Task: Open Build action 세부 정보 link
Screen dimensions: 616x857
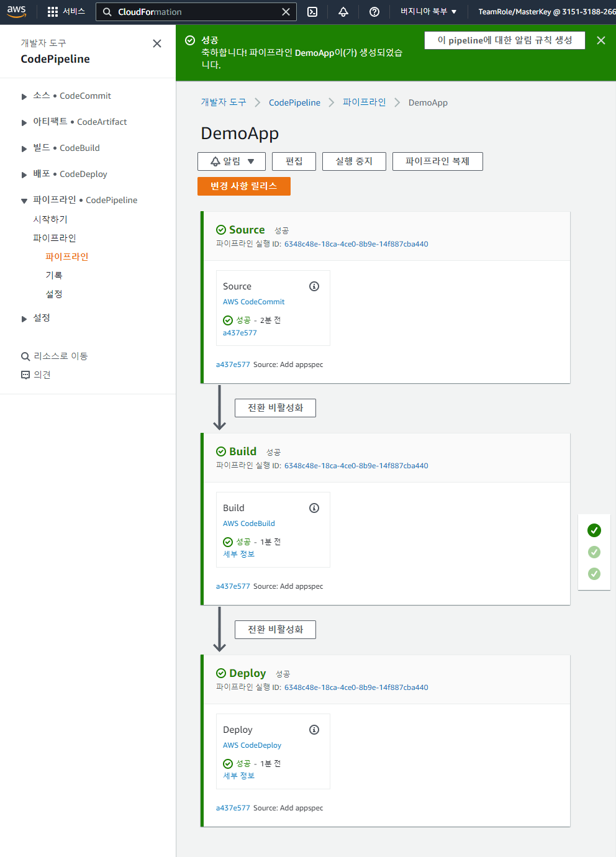Action: coord(239,554)
